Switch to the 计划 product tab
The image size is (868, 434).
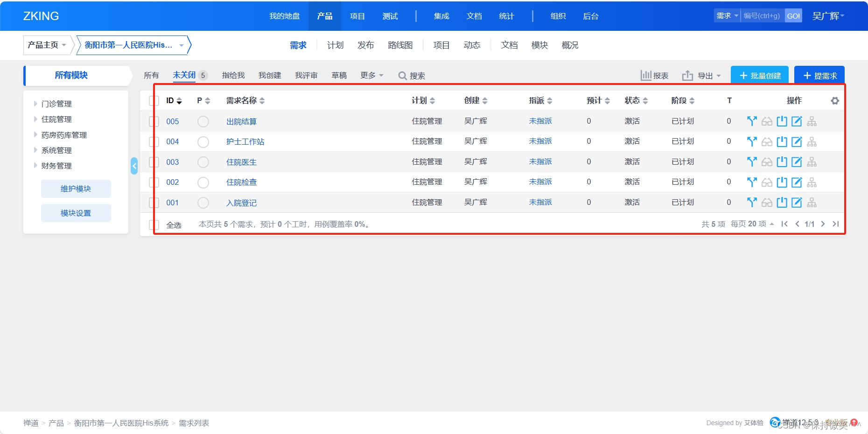tap(336, 45)
